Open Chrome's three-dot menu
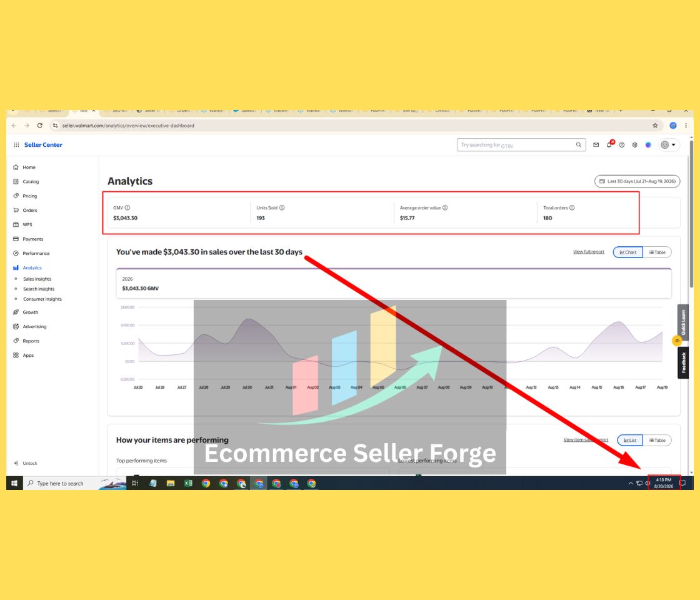This screenshot has width=700, height=600. tap(686, 126)
